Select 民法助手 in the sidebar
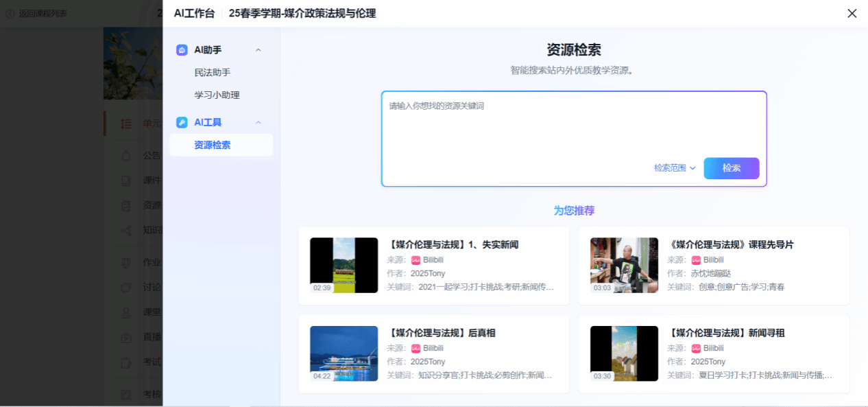 pyautogui.click(x=213, y=73)
